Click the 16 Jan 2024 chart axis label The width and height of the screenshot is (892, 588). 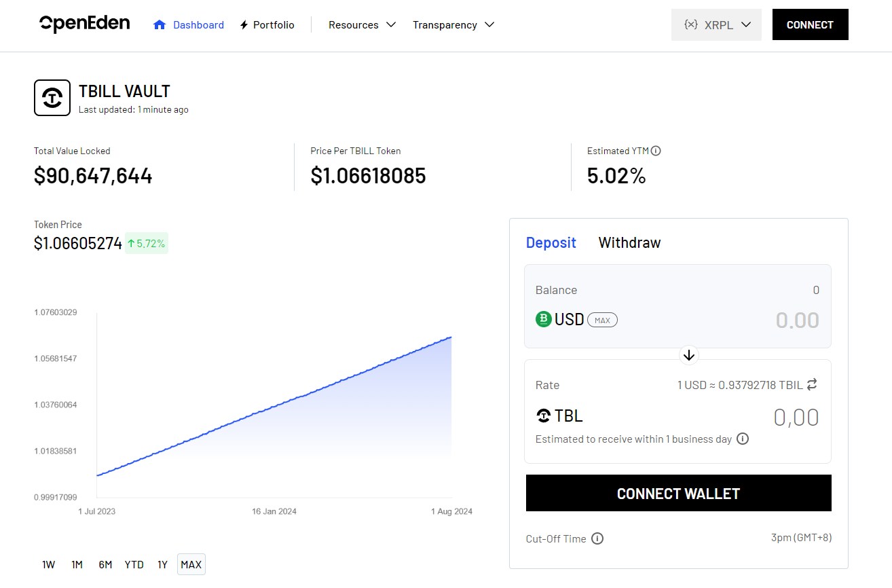274,511
